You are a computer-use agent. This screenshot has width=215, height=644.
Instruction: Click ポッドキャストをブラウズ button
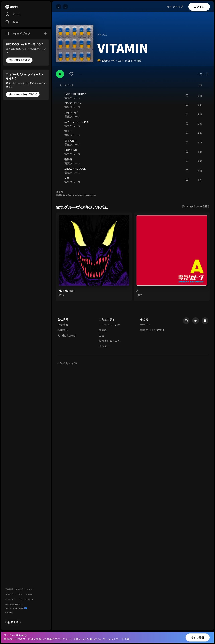[x=23, y=94]
